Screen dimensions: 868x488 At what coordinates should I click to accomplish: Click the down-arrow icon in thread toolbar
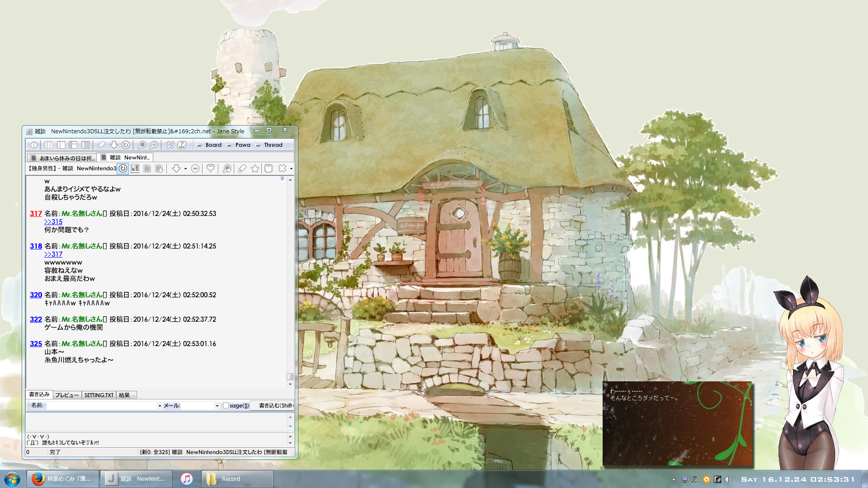pos(176,169)
